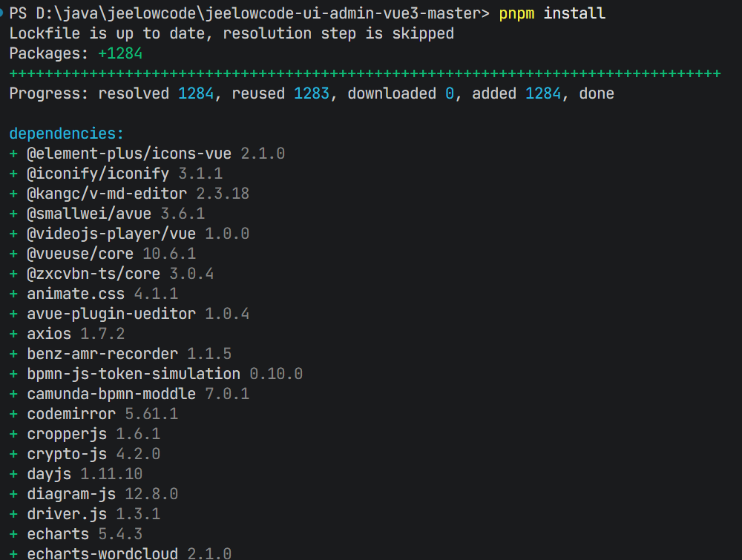Click the green +1284 packages count
This screenshot has width=742, height=560.
(x=120, y=53)
